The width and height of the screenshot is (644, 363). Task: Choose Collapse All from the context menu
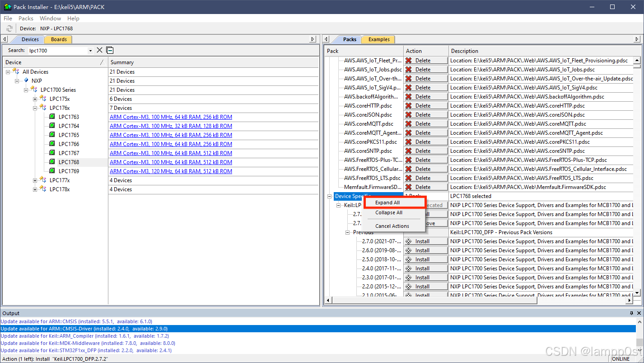394,212
